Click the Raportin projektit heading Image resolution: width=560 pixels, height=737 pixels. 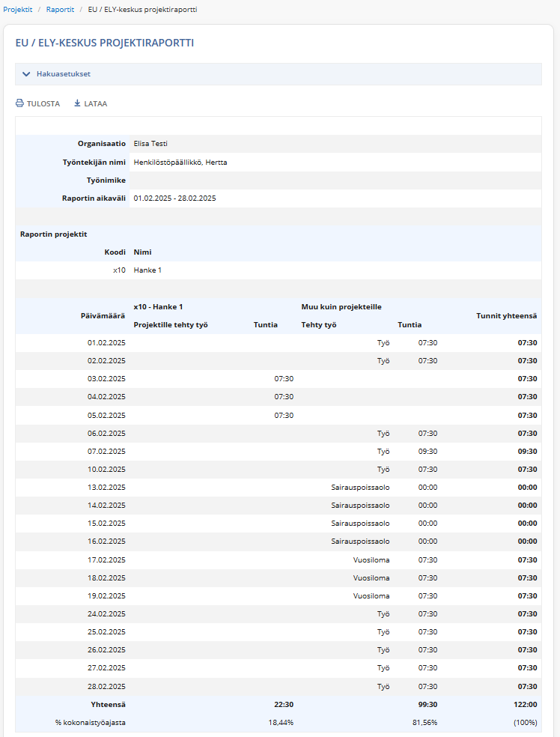click(x=54, y=234)
